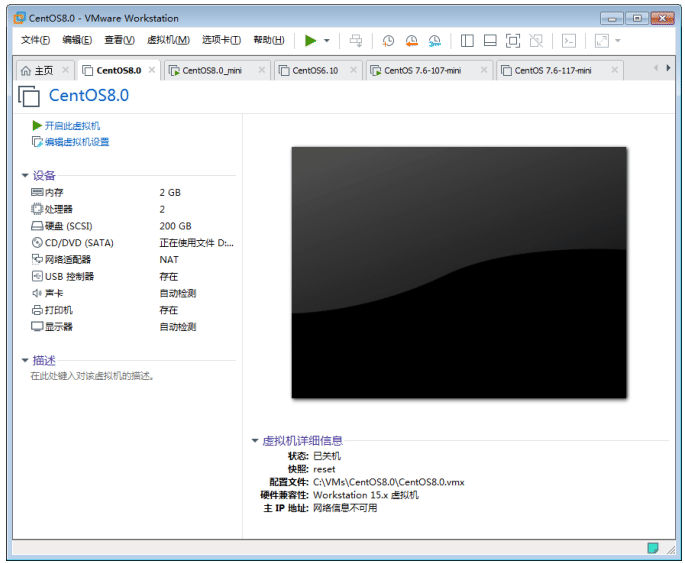Click the black VM screen preview
This screenshot has width=685, height=563.
point(459,273)
